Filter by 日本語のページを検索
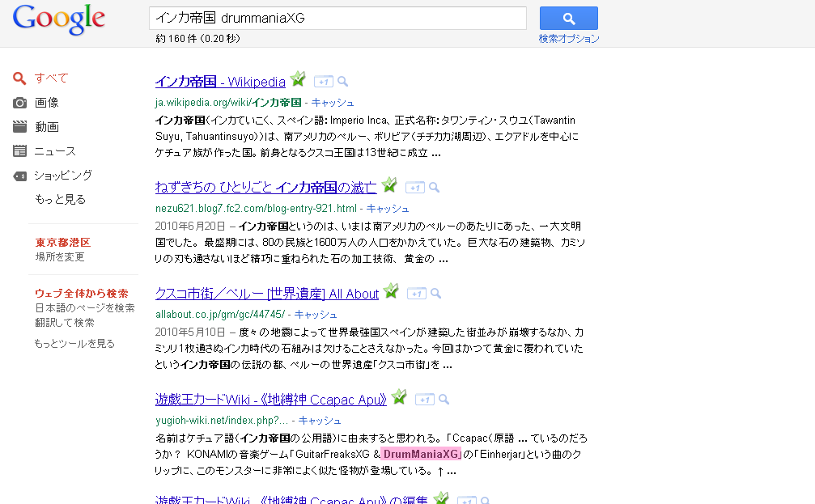815x504 pixels. pos(84,308)
